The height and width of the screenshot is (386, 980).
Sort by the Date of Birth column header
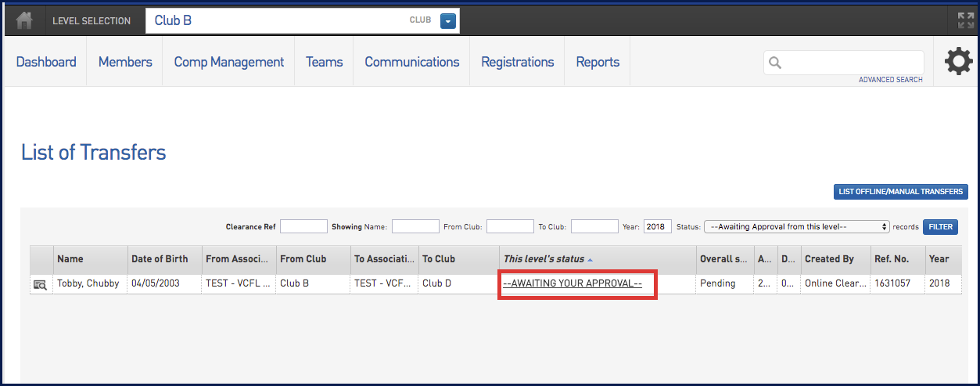tap(164, 259)
